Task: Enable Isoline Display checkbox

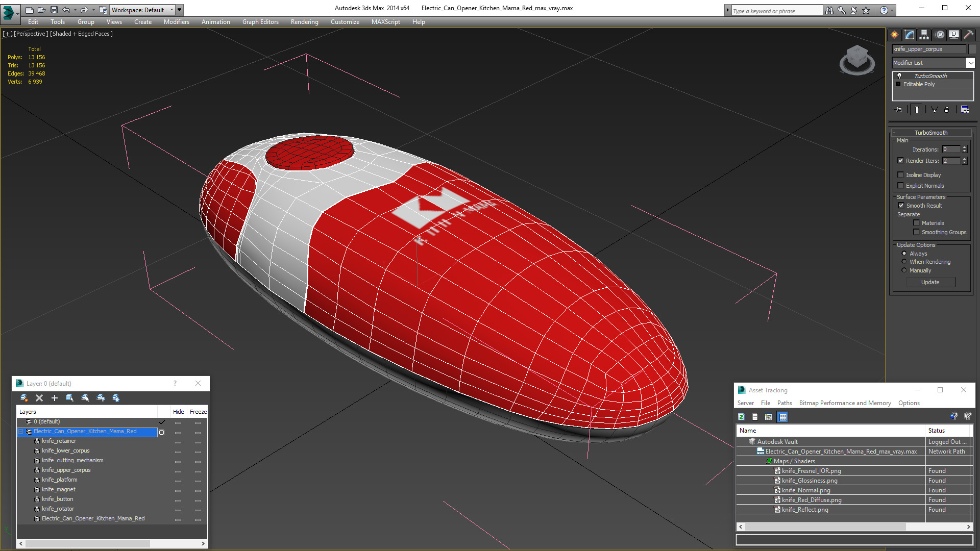Action: [x=901, y=175]
